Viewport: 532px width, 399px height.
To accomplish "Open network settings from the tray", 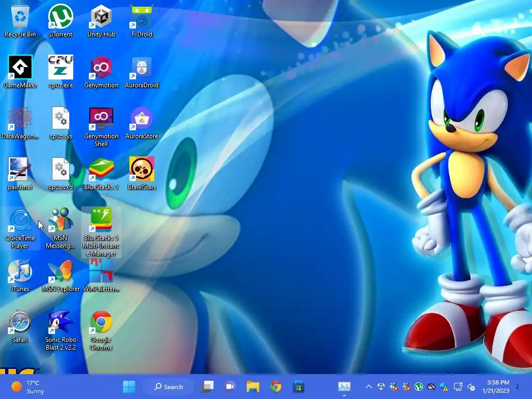I will tap(458, 387).
